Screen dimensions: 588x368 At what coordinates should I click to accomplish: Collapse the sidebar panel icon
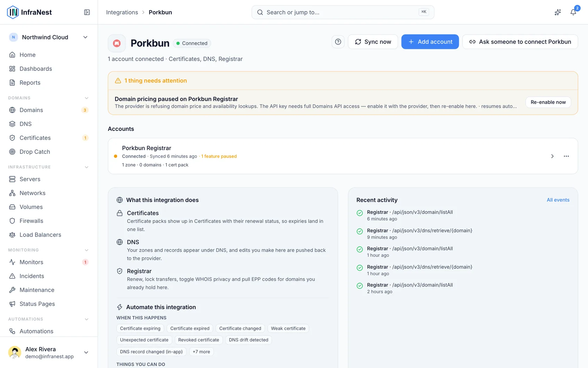click(87, 12)
